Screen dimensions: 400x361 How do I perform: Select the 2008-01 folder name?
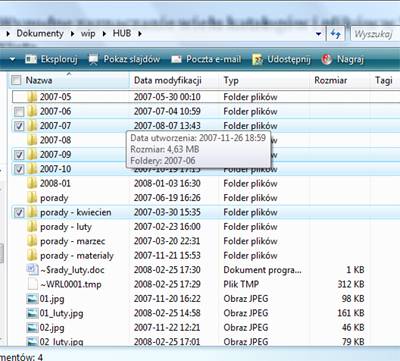(x=55, y=183)
